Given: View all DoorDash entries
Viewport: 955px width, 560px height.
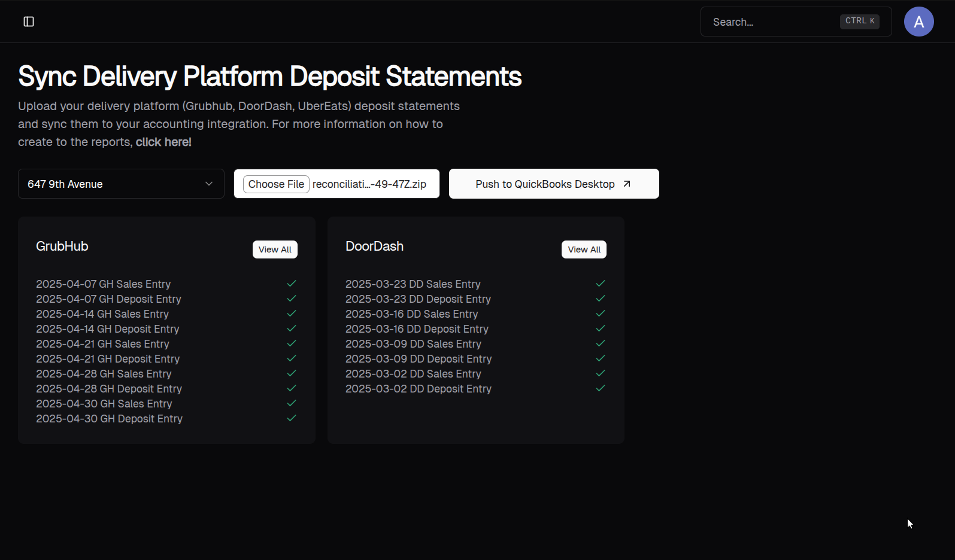Looking at the screenshot, I should (x=584, y=249).
